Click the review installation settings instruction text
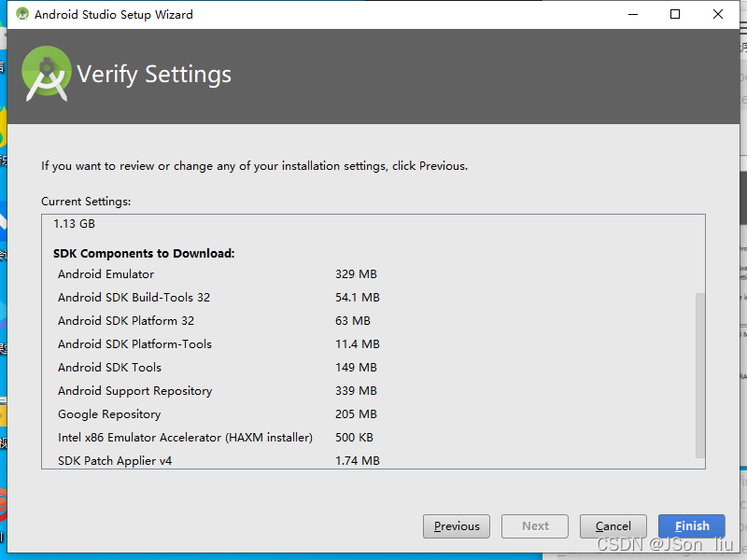This screenshot has height=560, width=747. pos(254,166)
